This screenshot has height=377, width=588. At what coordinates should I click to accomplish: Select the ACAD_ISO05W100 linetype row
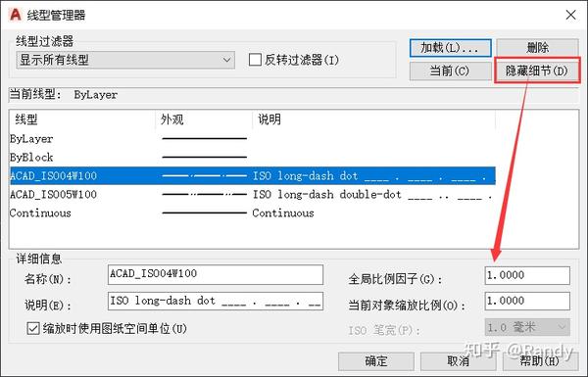tap(253, 195)
